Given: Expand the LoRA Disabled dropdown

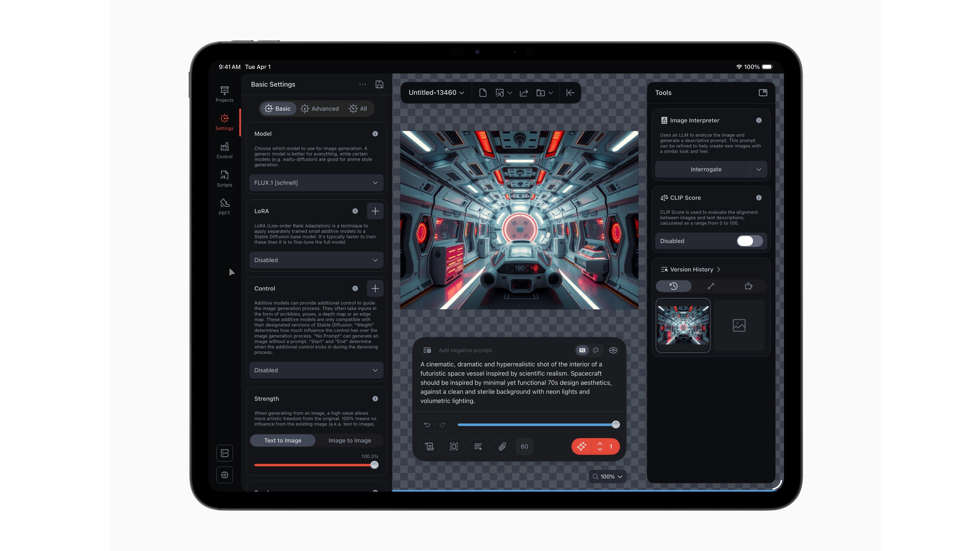Looking at the screenshot, I should (x=316, y=260).
